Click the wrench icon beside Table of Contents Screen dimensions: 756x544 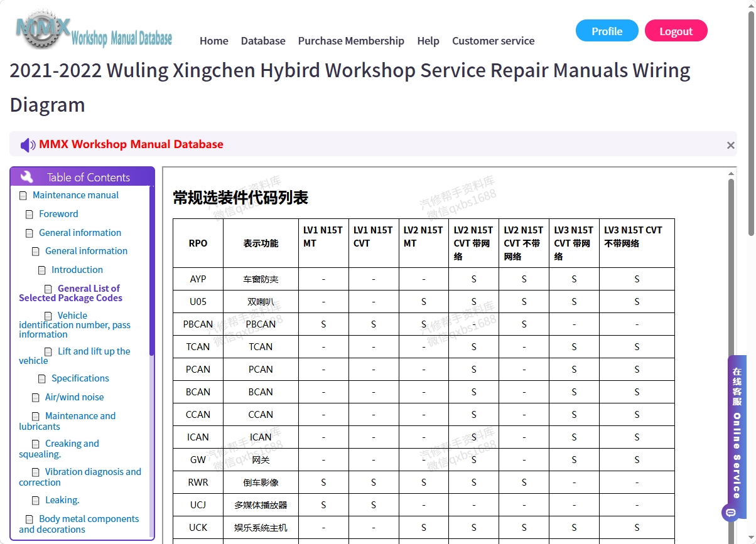click(x=26, y=177)
